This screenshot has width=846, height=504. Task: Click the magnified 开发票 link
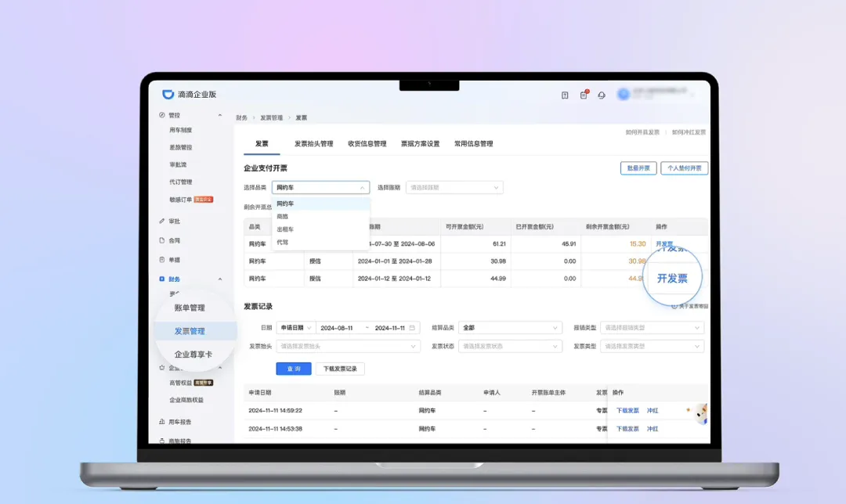pyautogui.click(x=672, y=279)
